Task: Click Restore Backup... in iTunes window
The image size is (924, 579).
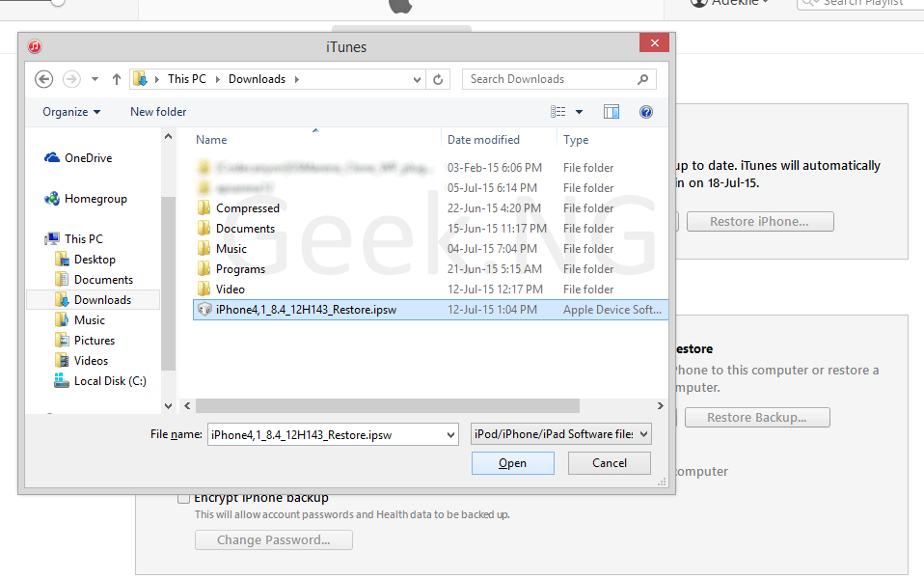Action: pos(756,418)
